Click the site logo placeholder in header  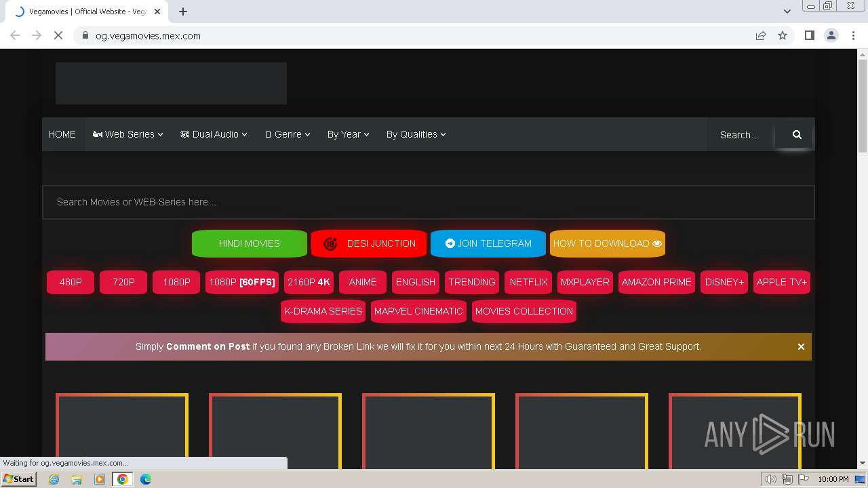[x=171, y=83]
